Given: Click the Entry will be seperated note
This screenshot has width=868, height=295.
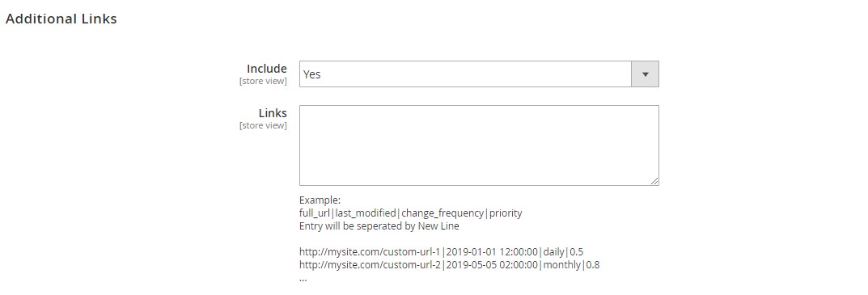Looking at the screenshot, I should click(379, 225).
